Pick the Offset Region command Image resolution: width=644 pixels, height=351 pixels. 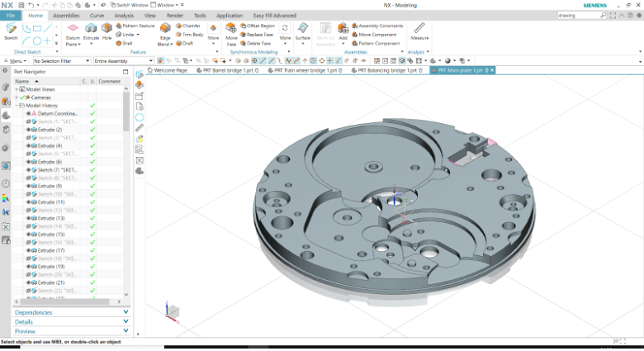[258, 26]
